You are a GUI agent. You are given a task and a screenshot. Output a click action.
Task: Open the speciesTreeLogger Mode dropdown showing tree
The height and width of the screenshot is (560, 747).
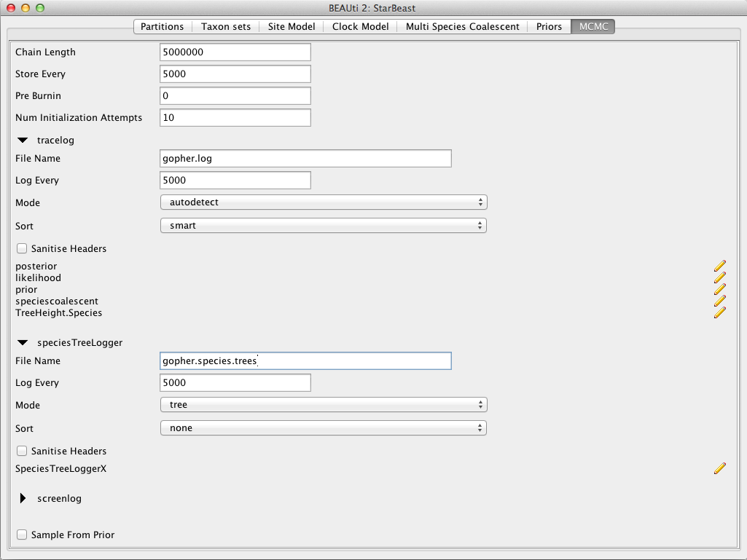click(323, 405)
